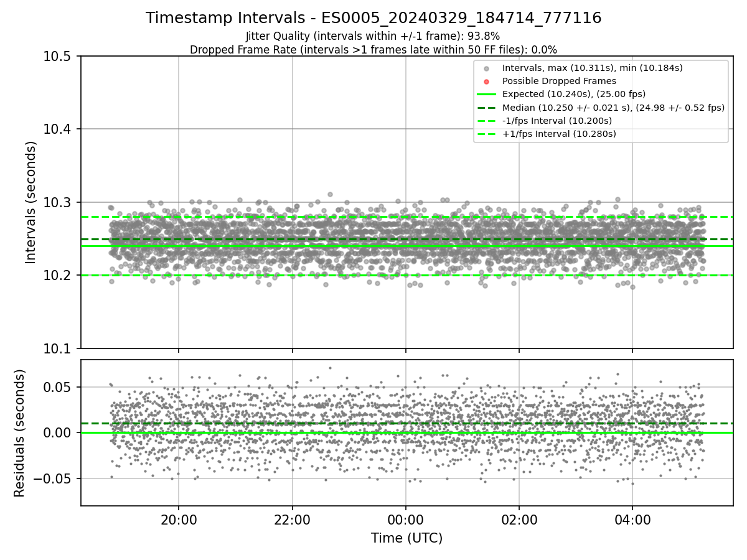The width and height of the screenshot is (747, 560).
Task: Select the legend entry '-1/fps Interval (10.200s)'
Action: [x=557, y=121]
